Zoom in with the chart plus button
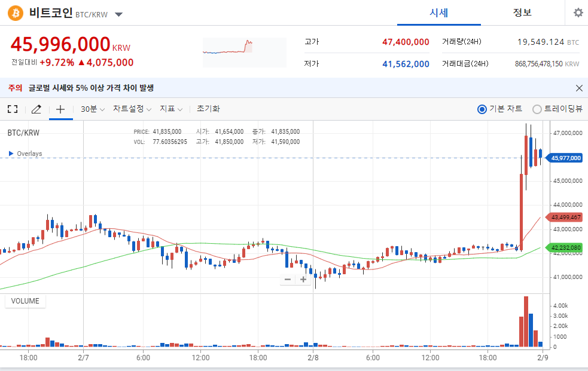The height and width of the screenshot is (371, 588). [303, 279]
